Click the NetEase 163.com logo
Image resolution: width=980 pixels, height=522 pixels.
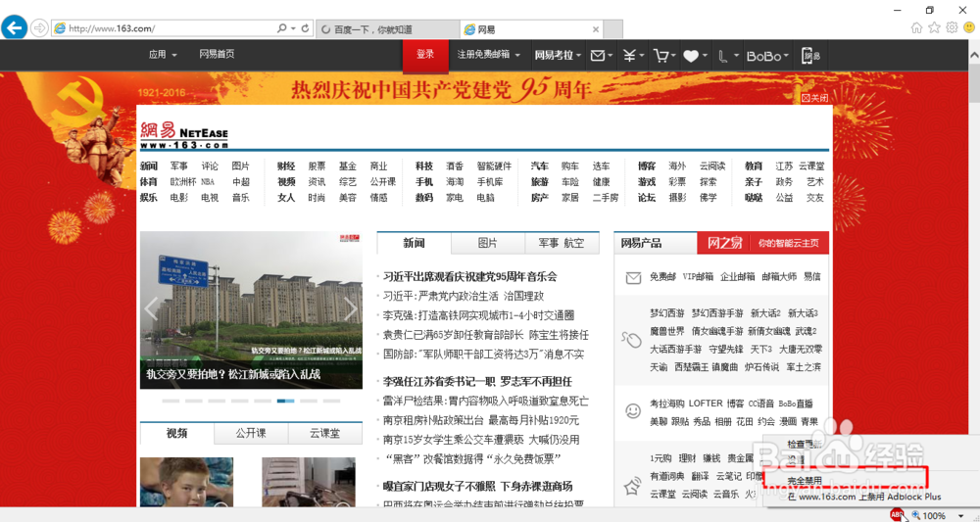point(184,135)
